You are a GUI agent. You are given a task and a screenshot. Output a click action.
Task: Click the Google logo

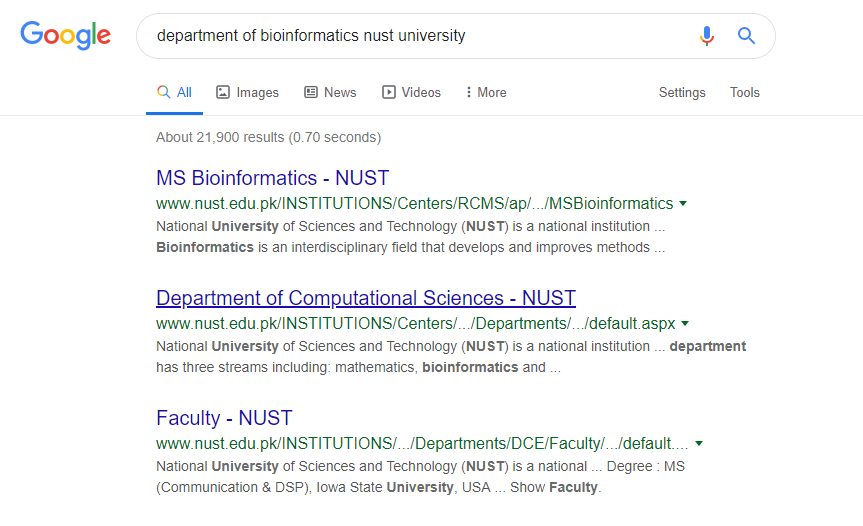65,36
